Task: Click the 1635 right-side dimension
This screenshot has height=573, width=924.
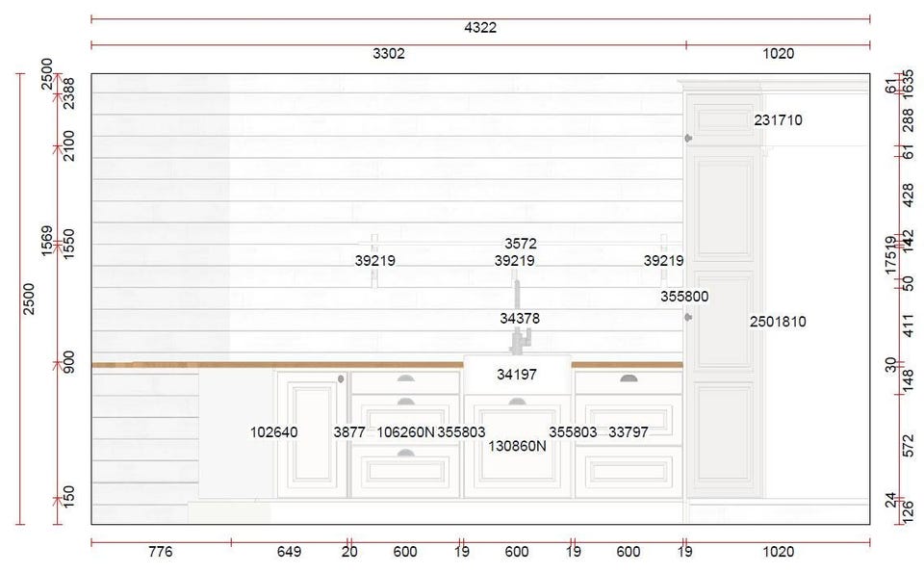Action: [909, 85]
